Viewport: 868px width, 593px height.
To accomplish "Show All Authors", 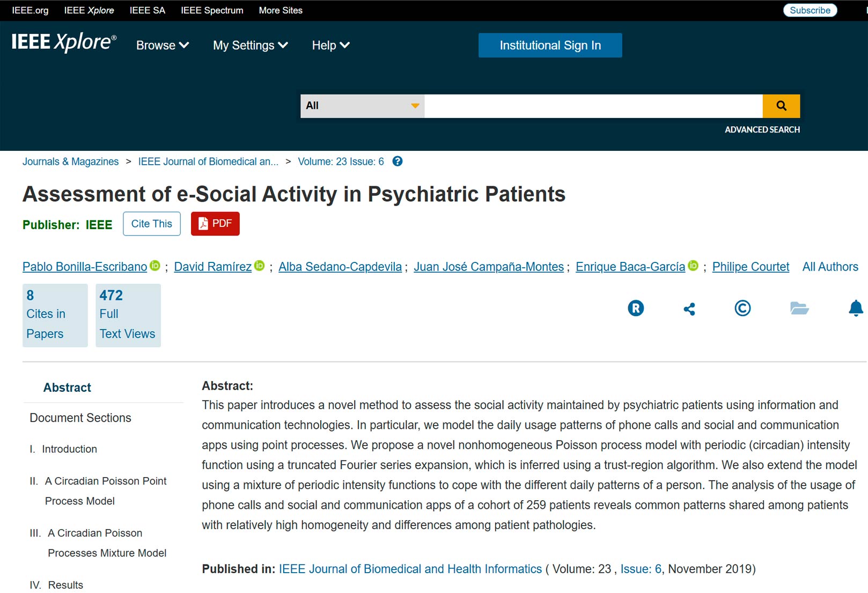I will (830, 267).
